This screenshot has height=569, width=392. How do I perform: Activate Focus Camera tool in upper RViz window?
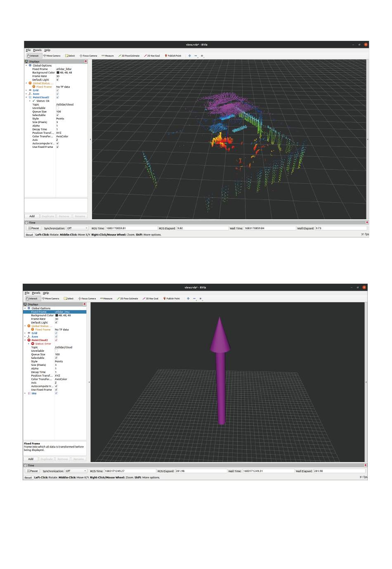88,56
